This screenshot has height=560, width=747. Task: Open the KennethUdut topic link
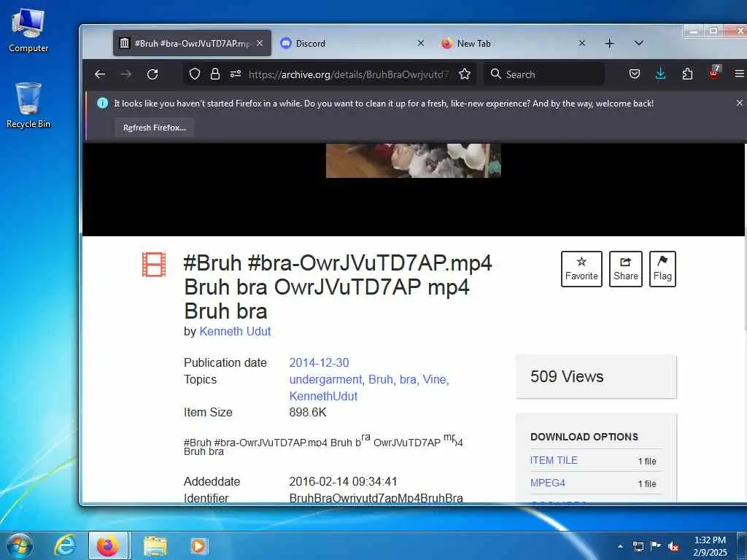(x=323, y=396)
